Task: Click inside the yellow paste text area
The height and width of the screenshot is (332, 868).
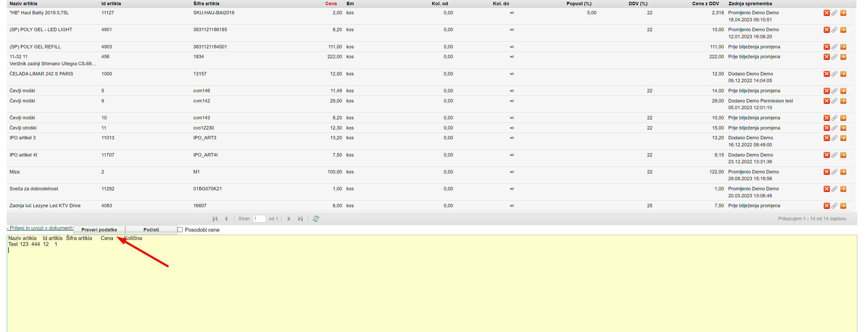Action: tap(431, 286)
